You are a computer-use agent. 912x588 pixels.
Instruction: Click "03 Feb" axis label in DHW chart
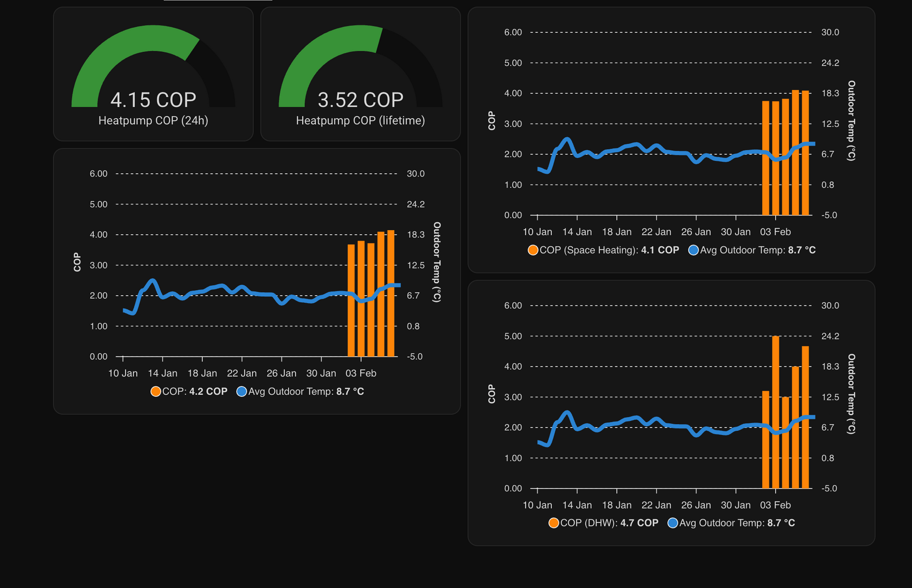pyautogui.click(x=775, y=505)
